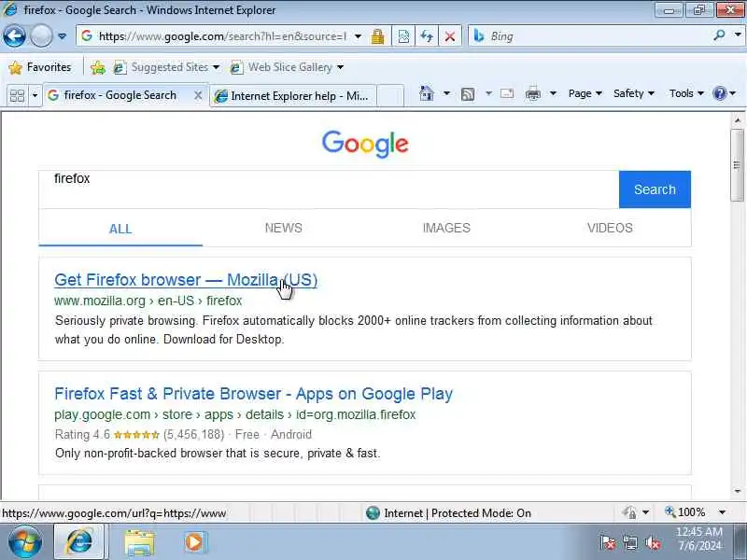This screenshot has height=560, width=747.
Task: Open the Windows Start button
Action: tap(25, 542)
